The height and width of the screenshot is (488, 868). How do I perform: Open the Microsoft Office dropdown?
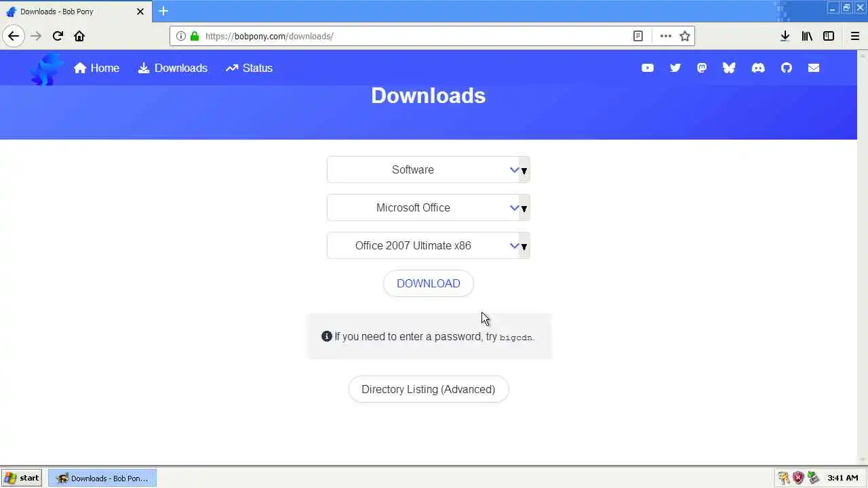(428, 207)
